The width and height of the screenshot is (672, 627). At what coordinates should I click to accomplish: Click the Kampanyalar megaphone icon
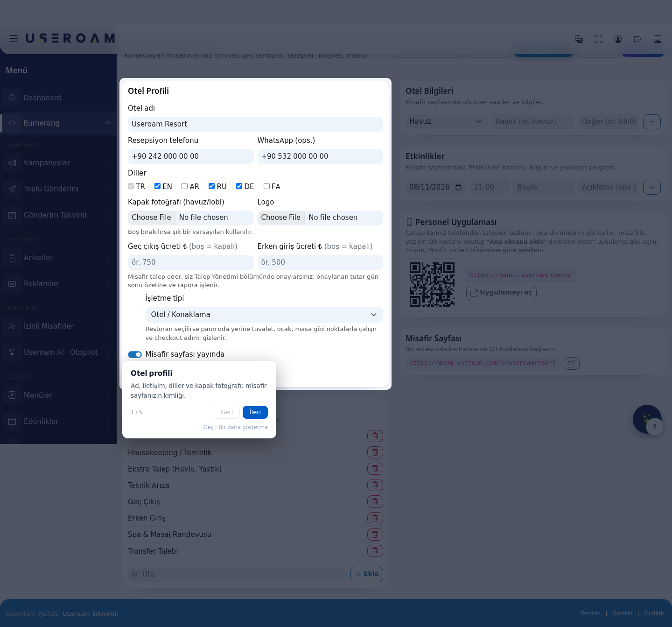[x=12, y=163]
